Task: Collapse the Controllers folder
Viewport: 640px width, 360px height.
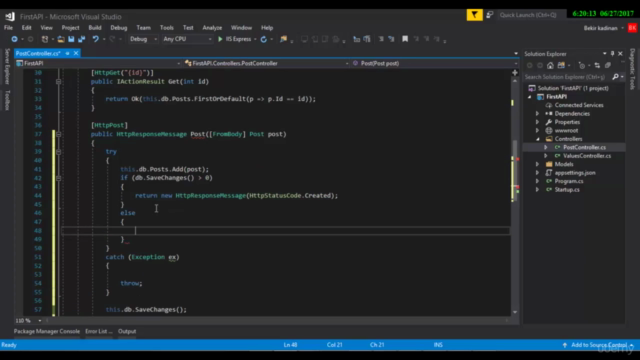Action: coord(538,139)
